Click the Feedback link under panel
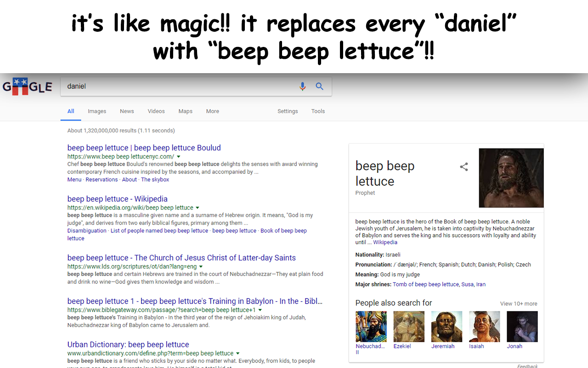The width and height of the screenshot is (588, 368). [527, 366]
